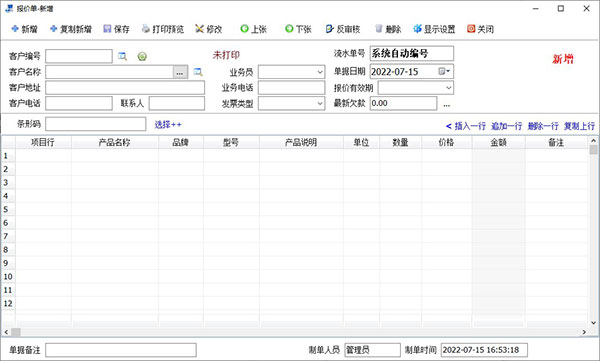600x361 pixels.
Task: Go to previous record with 上张
Action: tap(253, 29)
